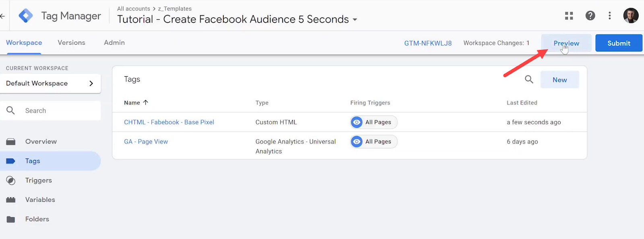
Task: Click the Tags sidebar icon
Action: [11, 161]
